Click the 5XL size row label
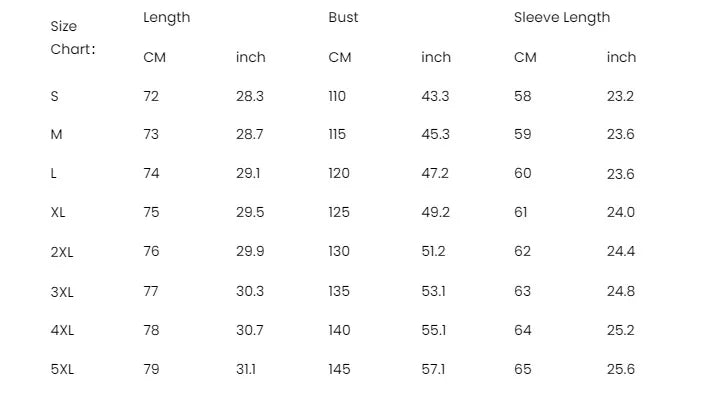Image resolution: width=705 pixels, height=404 pixels. click(x=62, y=369)
